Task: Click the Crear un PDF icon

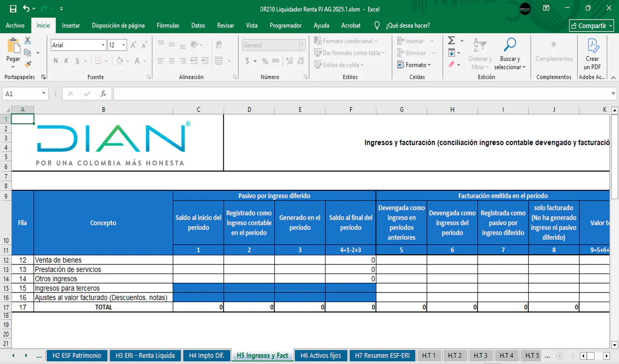Action: click(x=592, y=46)
